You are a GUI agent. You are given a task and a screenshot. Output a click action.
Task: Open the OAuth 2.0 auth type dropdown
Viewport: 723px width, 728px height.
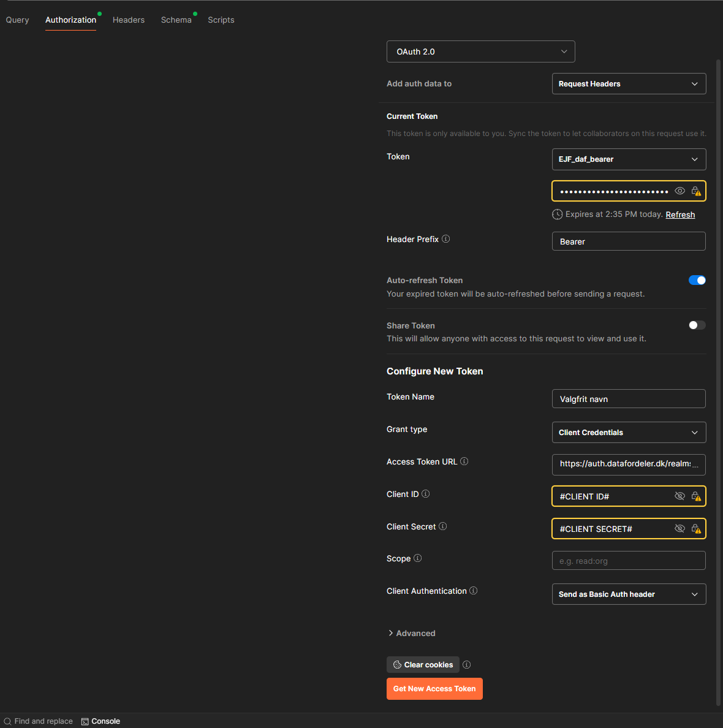coord(480,51)
